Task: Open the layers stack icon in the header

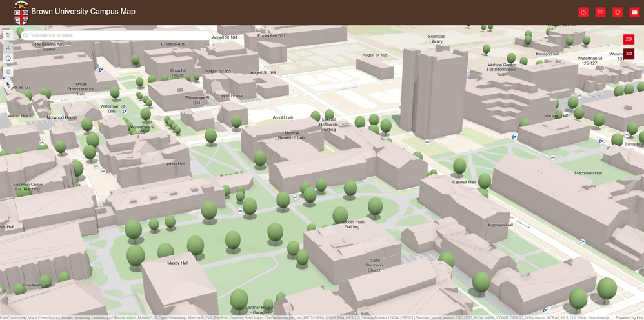Action: pyautogui.click(x=618, y=12)
